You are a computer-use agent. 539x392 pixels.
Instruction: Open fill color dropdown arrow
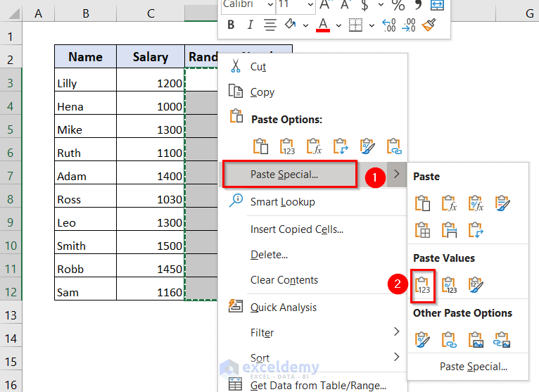coord(305,25)
